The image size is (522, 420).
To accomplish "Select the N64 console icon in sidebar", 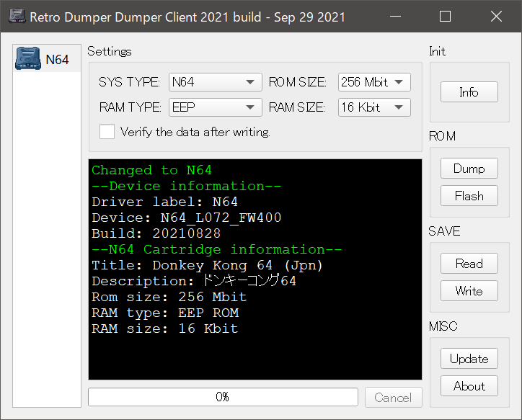I will [x=28, y=59].
